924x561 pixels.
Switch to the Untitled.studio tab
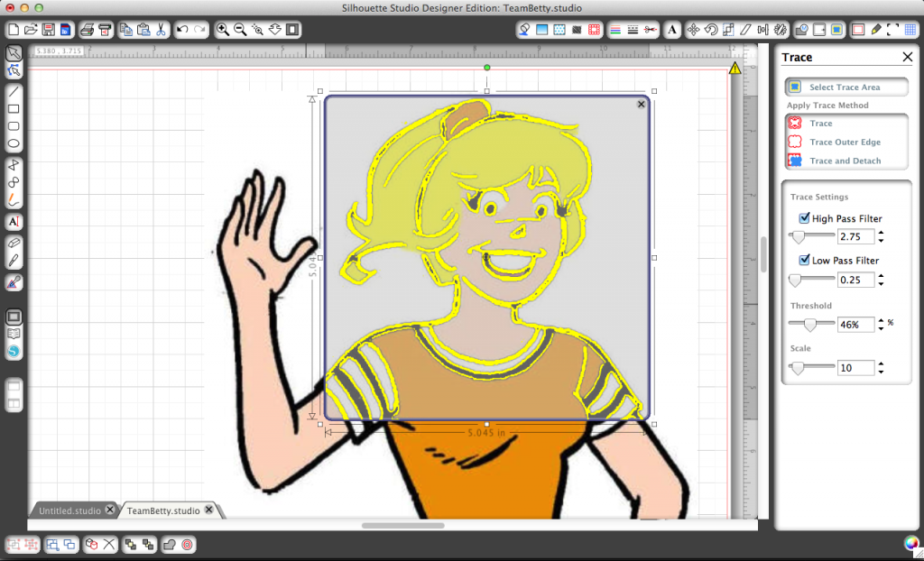click(x=69, y=510)
